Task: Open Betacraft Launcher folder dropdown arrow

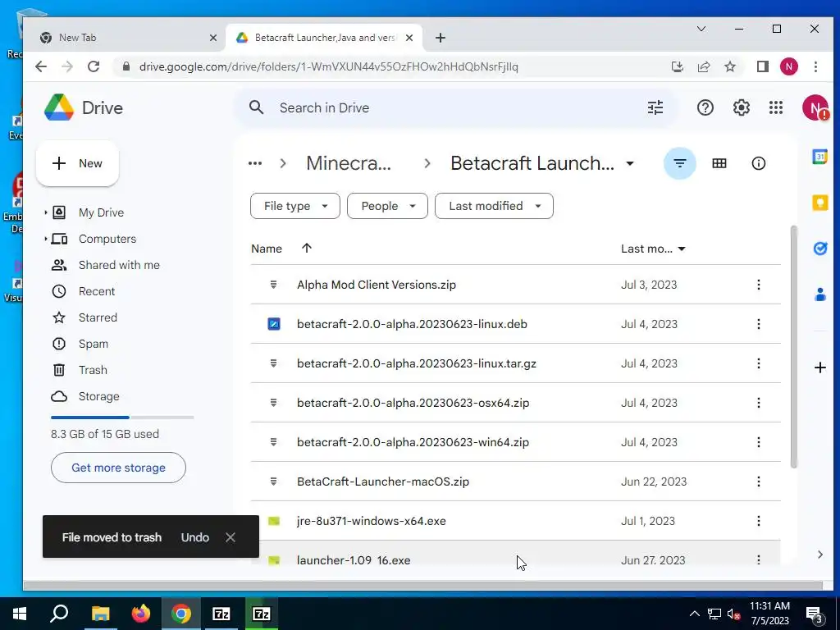Action: pos(630,163)
